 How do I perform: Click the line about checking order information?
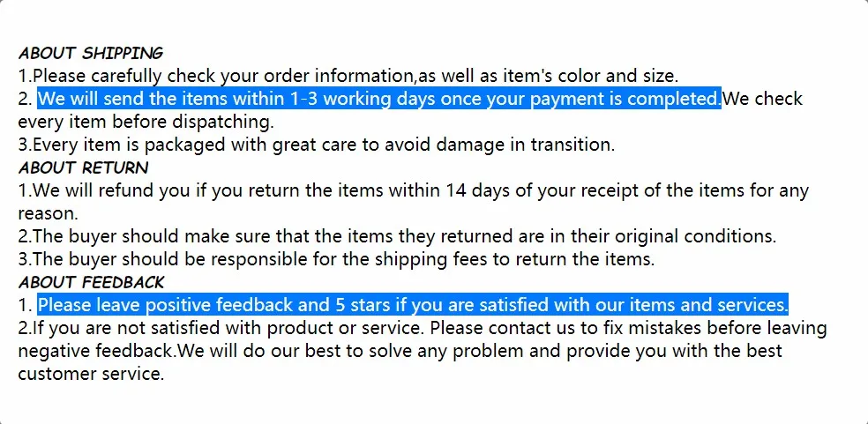pyautogui.click(x=348, y=76)
